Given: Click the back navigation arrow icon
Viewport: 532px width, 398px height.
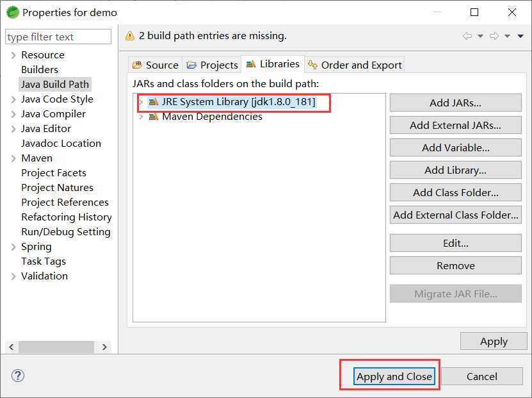Looking at the screenshot, I should (467, 36).
